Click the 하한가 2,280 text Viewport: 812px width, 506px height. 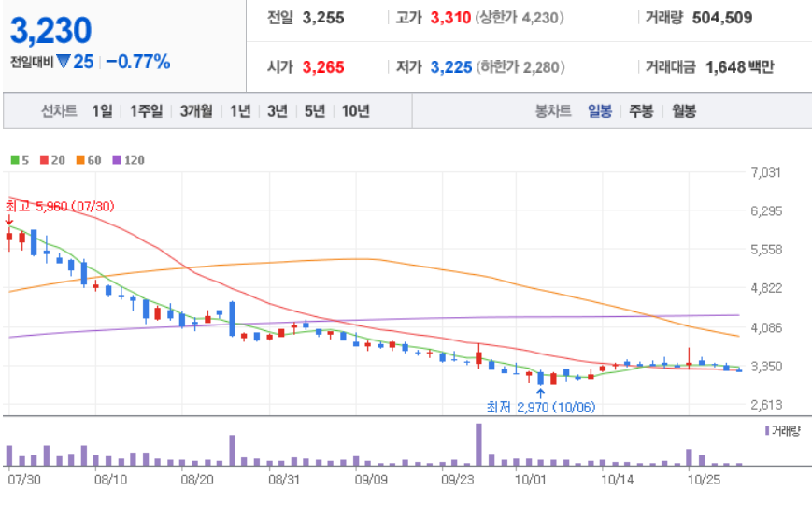[x=520, y=67]
